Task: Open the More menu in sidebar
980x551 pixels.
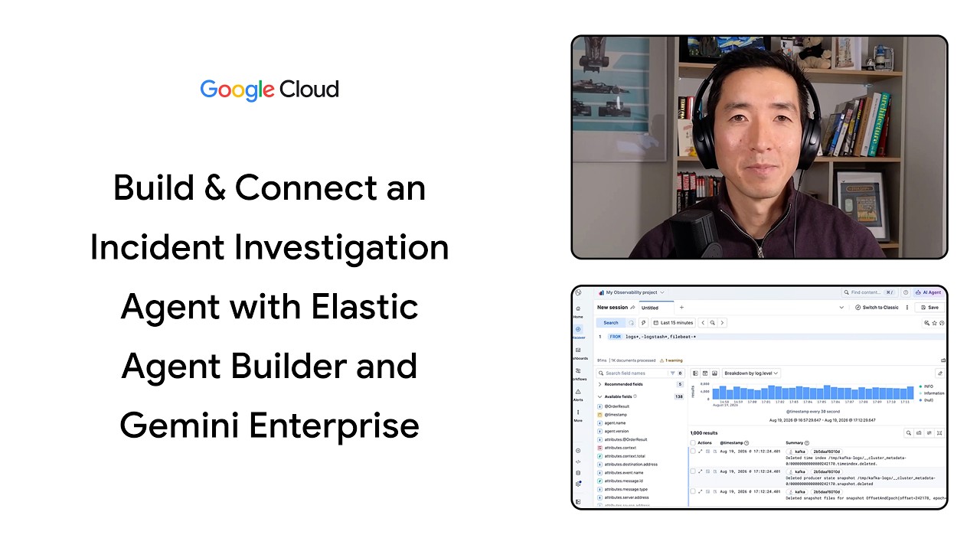Action: 578,415
